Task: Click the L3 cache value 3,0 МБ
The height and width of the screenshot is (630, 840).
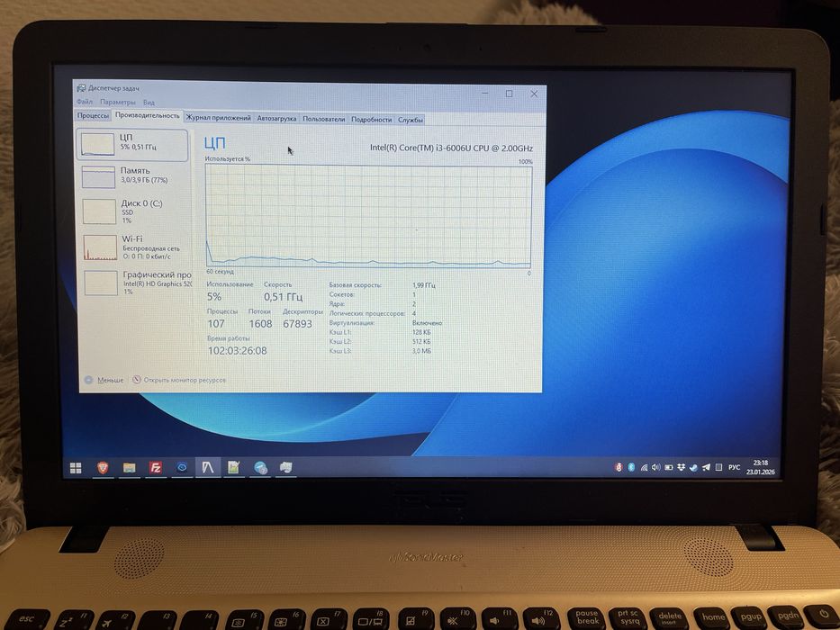Action: point(421,351)
